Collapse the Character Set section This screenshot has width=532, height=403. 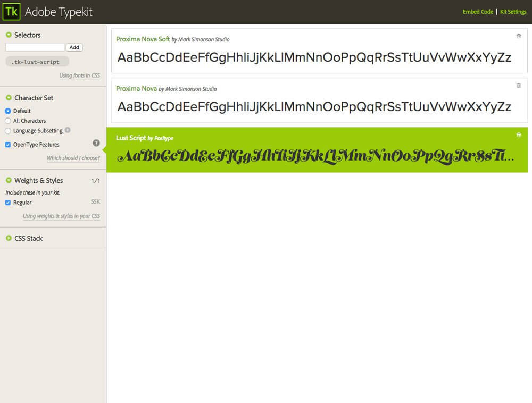(x=9, y=98)
